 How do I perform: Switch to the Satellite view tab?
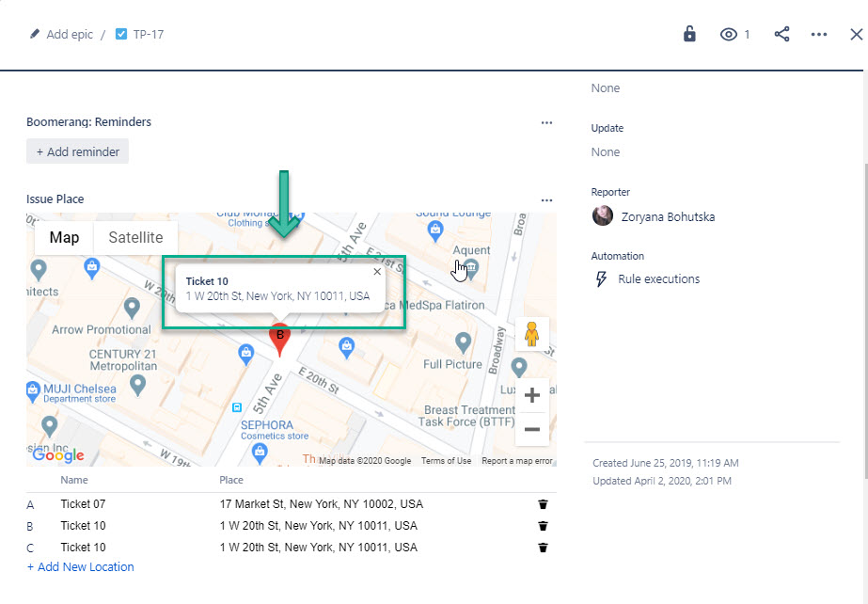click(135, 238)
